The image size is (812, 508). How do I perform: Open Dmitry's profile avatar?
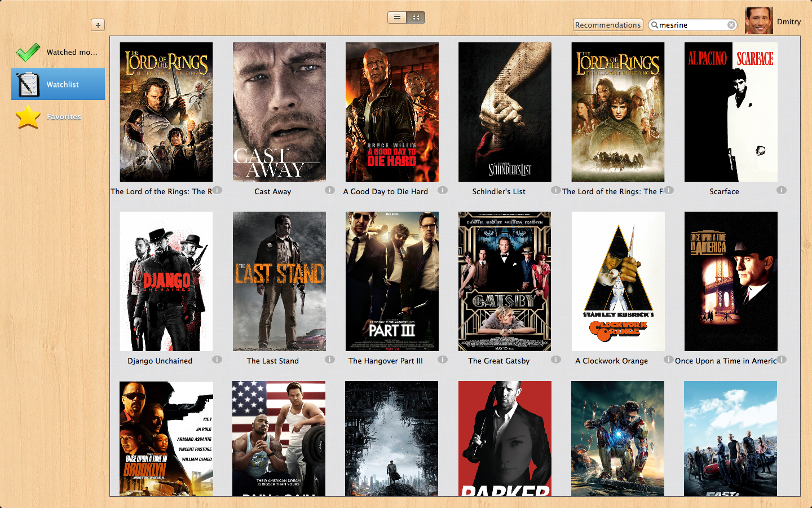click(x=758, y=21)
